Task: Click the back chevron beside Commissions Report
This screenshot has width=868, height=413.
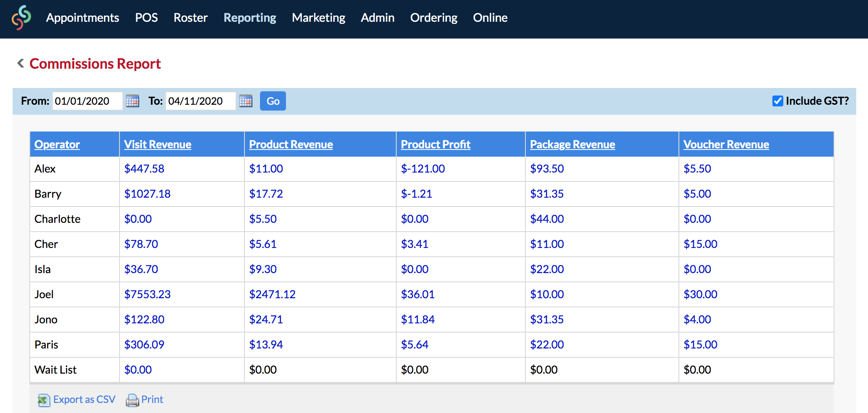Action: click(x=20, y=63)
